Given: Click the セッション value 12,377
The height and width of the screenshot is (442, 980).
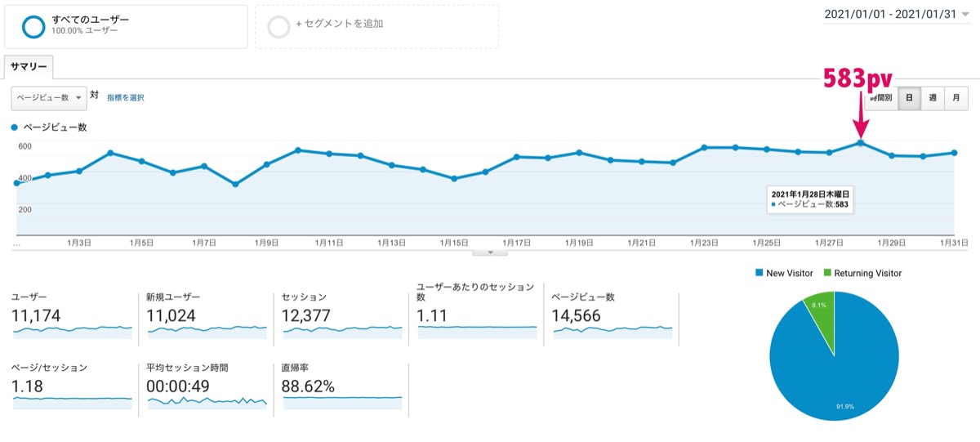Looking at the screenshot, I should [306, 315].
